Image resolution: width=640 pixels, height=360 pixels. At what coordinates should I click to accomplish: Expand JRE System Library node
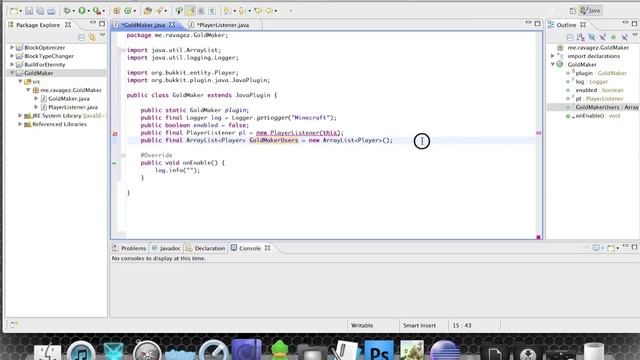20,116
